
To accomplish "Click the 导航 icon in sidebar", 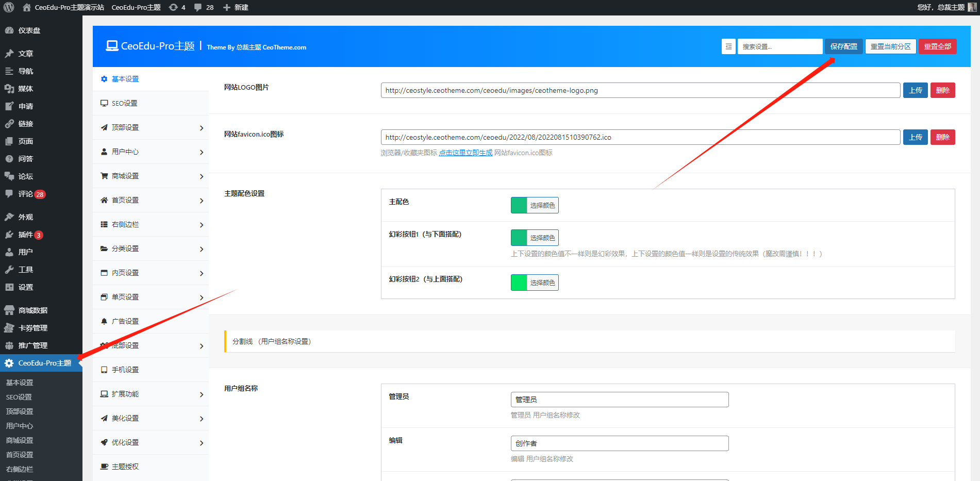I will (9, 71).
